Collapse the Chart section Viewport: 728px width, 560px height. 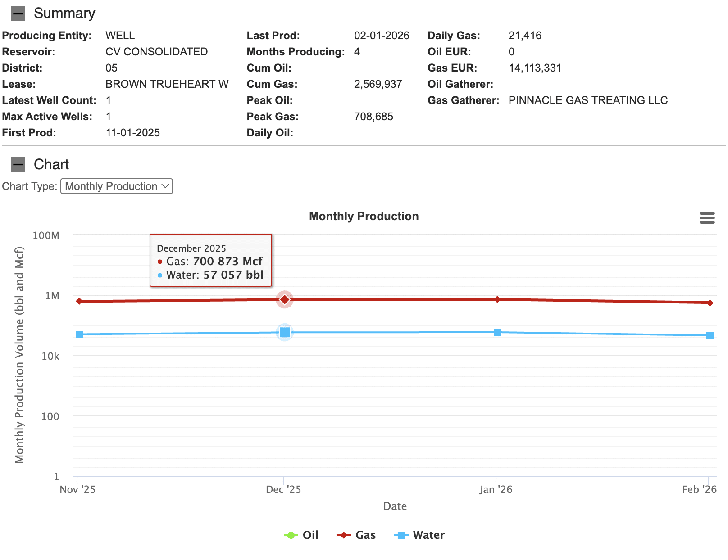(x=18, y=164)
